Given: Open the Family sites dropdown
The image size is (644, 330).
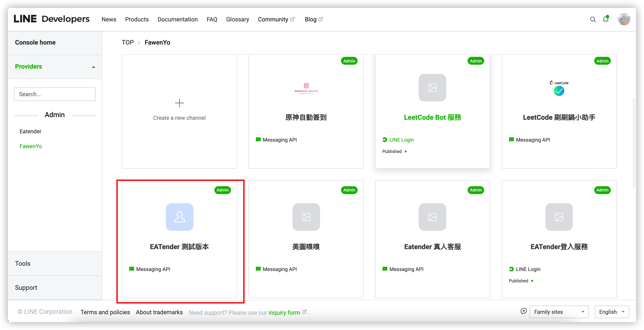Looking at the screenshot, I should click(x=559, y=312).
